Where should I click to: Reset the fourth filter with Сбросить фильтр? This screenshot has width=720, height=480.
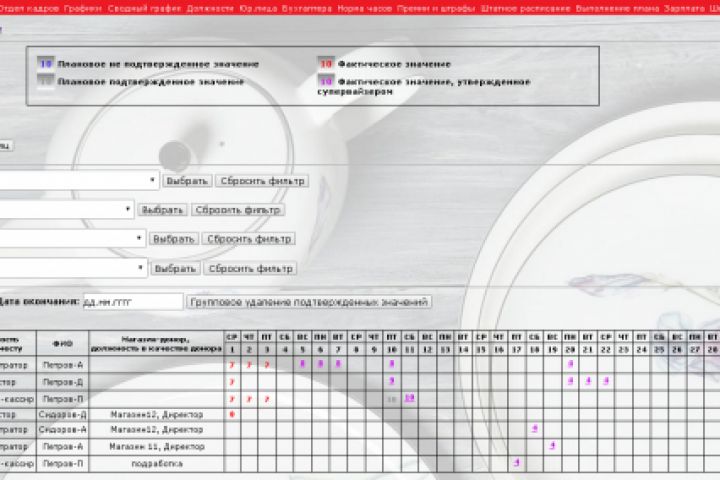[251, 268]
